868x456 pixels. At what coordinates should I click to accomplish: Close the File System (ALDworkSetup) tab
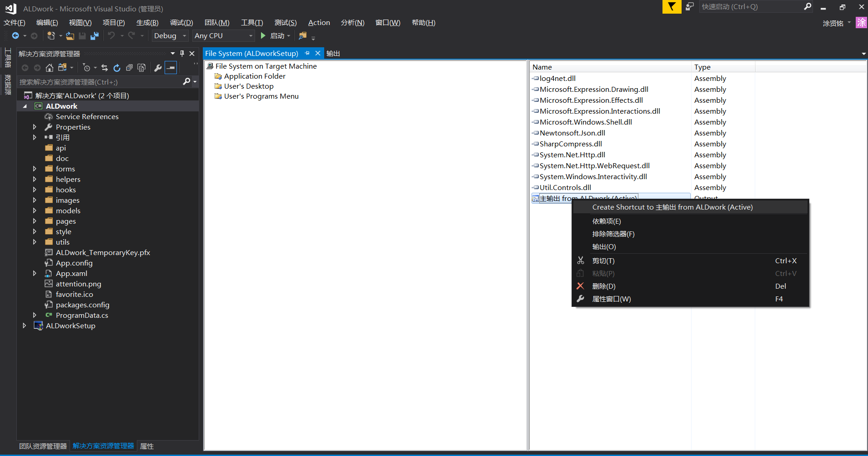point(318,53)
